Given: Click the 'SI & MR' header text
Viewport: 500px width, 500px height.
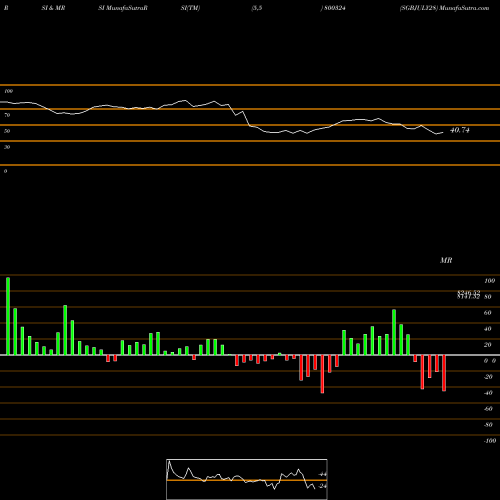Looking at the screenshot, I should [x=53, y=8].
